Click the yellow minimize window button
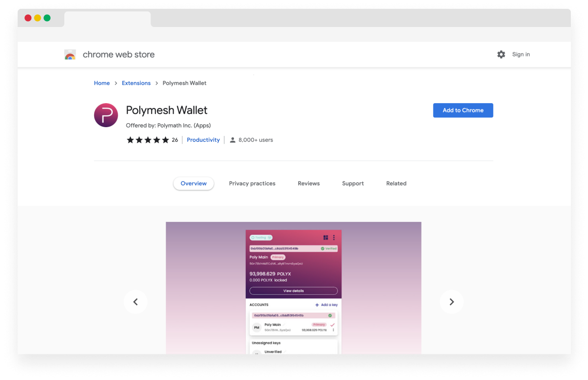 (37, 18)
